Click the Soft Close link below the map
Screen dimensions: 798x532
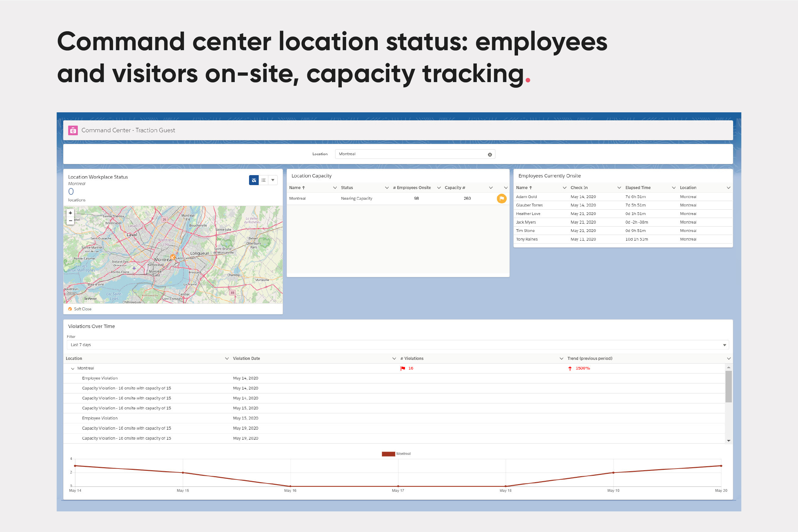coord(82,309)
